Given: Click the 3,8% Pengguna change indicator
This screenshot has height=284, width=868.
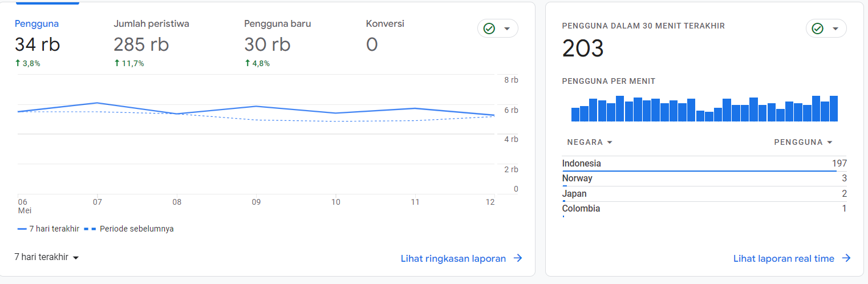Looking at the screenshot, I should pos(27,63).
